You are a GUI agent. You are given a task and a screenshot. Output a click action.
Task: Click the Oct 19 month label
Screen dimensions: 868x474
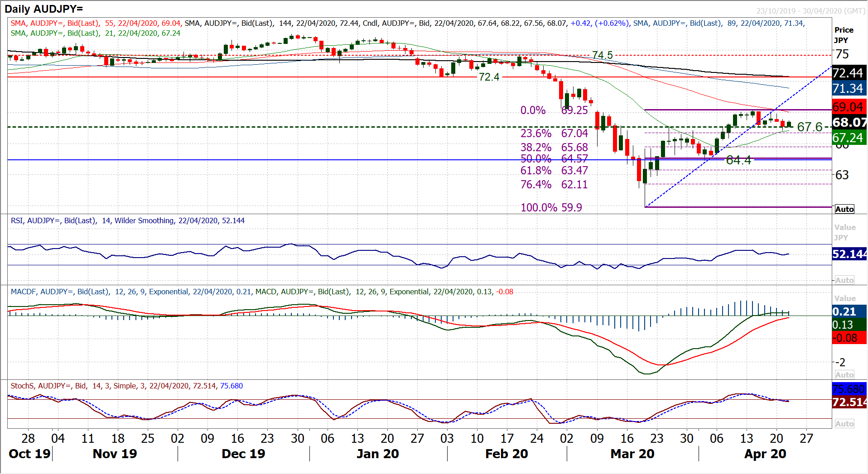pyautogui.click(x=29, y=454)
